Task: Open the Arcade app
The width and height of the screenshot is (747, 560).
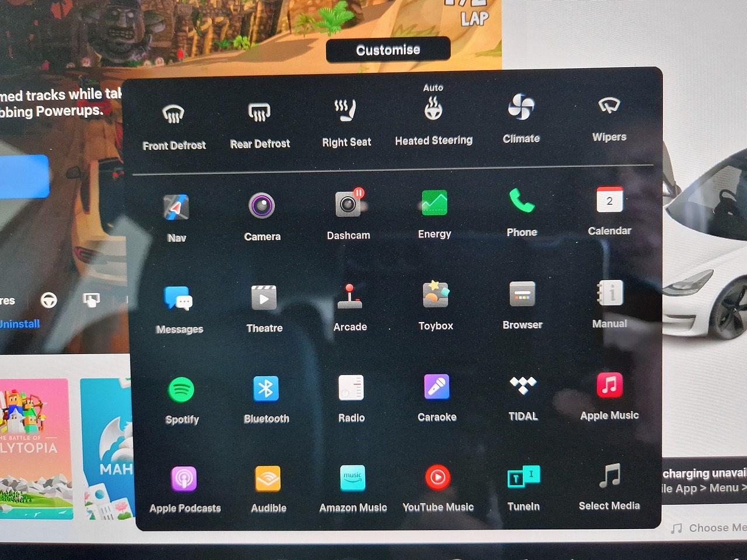Action: pyautogui.click(x=350, y=296)
